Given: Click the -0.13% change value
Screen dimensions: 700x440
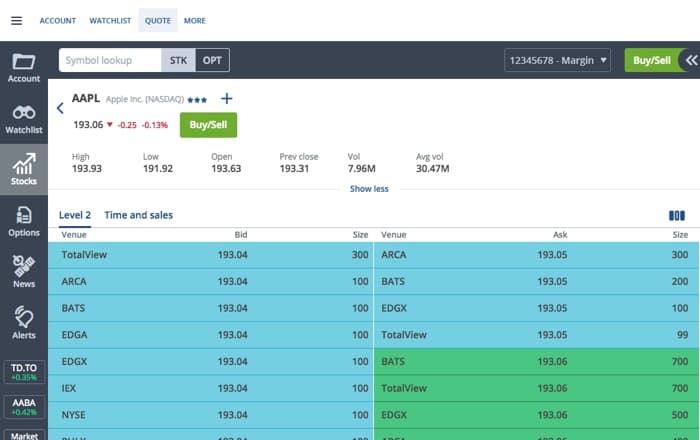Looking at the screenshot, I should point(154,125).
